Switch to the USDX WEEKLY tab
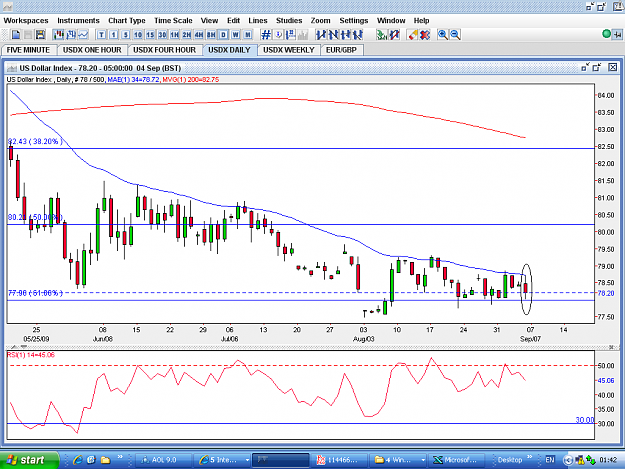This screenshot has height=469, width=625. pyautogui.click(x=289, y=50)
